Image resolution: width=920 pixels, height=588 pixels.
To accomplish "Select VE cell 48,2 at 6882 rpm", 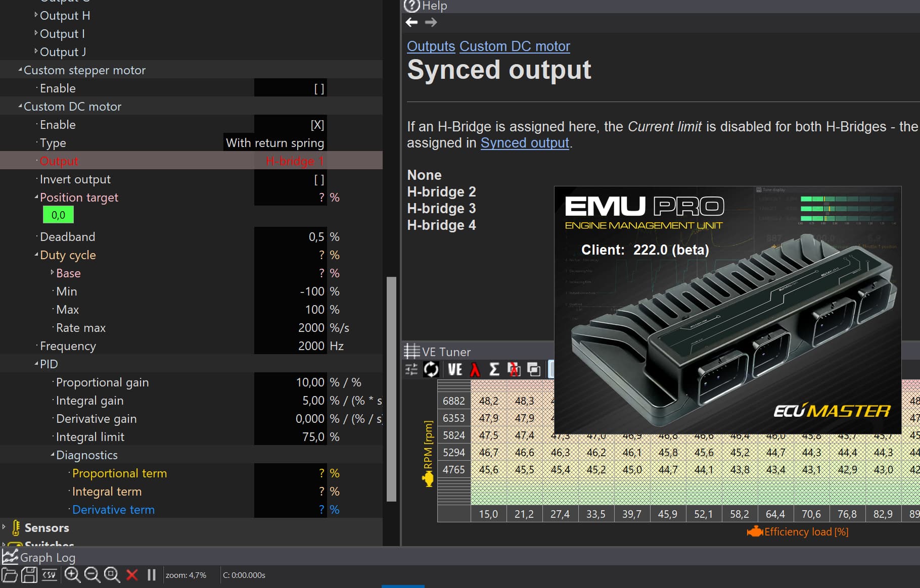I will point(489,401).
